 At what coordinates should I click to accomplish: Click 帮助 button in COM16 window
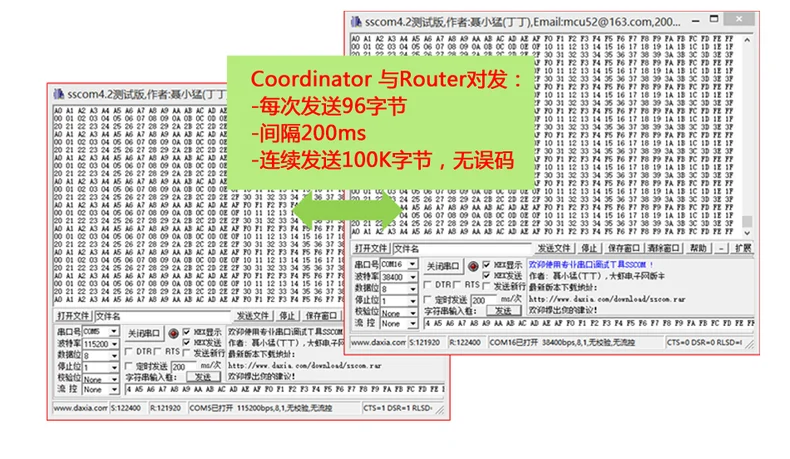tap(698, 248)
